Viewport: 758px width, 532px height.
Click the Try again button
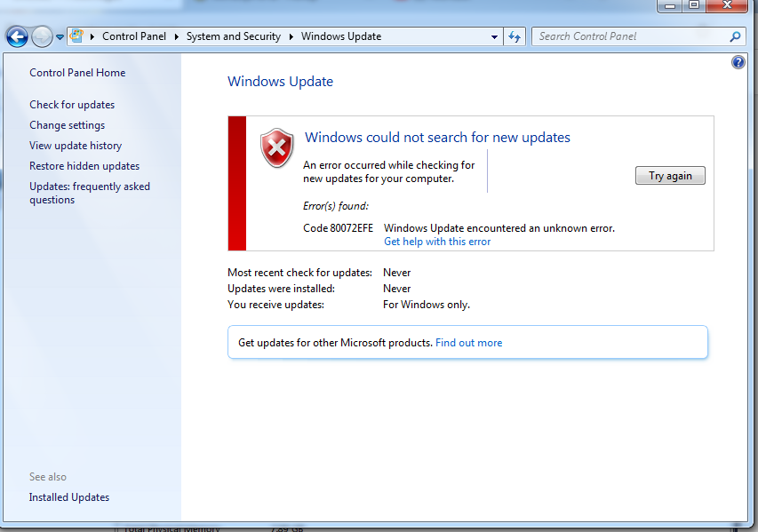pos(670,176)
